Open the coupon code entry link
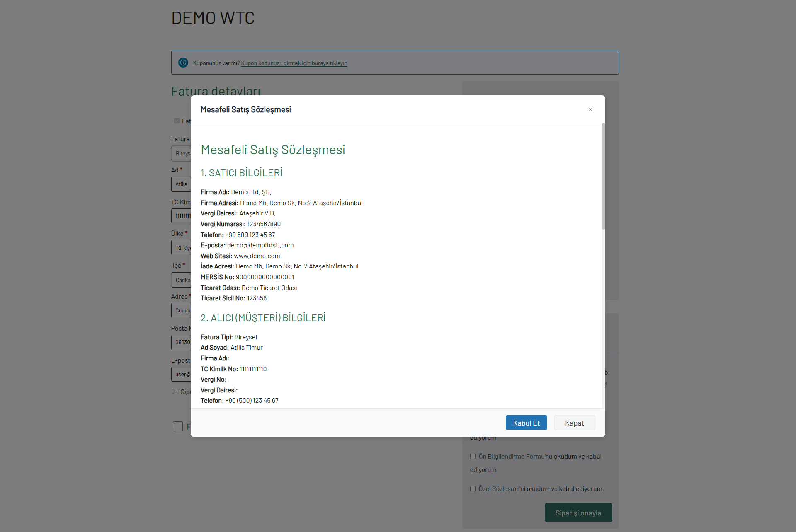 294,63
